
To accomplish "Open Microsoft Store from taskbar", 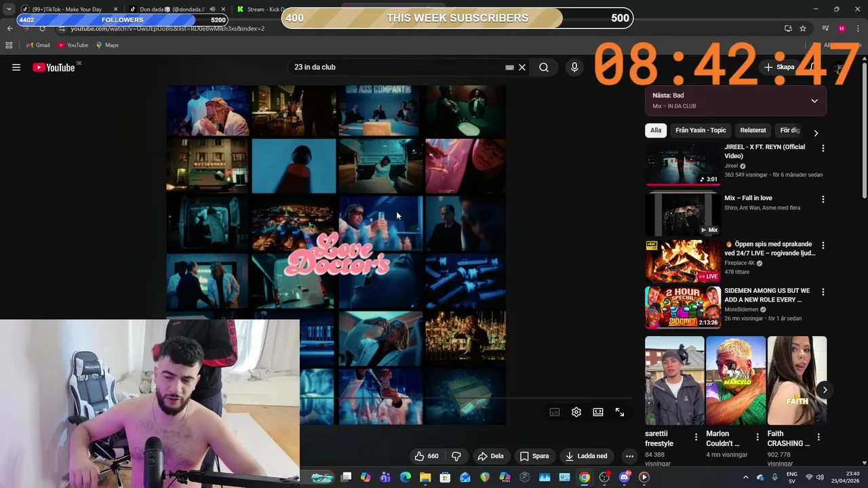I will tap(446, 477).
